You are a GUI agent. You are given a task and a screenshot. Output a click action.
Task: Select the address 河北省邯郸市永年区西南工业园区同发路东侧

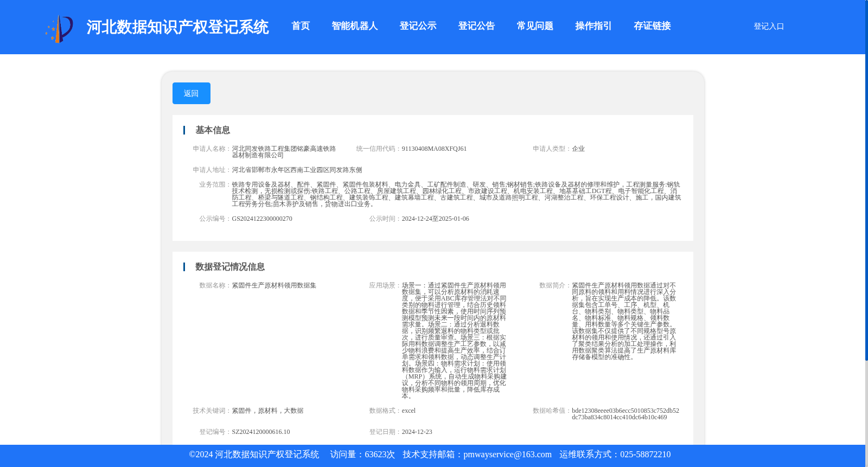297,170
